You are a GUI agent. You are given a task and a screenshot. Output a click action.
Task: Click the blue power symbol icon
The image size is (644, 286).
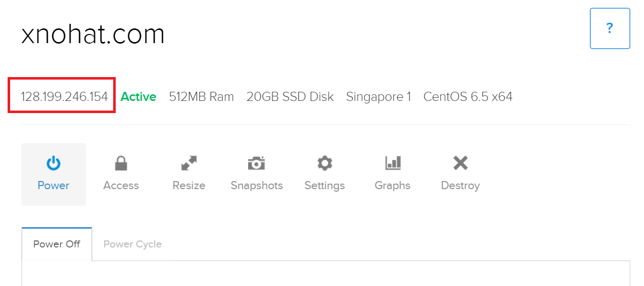tap(53, 163)
